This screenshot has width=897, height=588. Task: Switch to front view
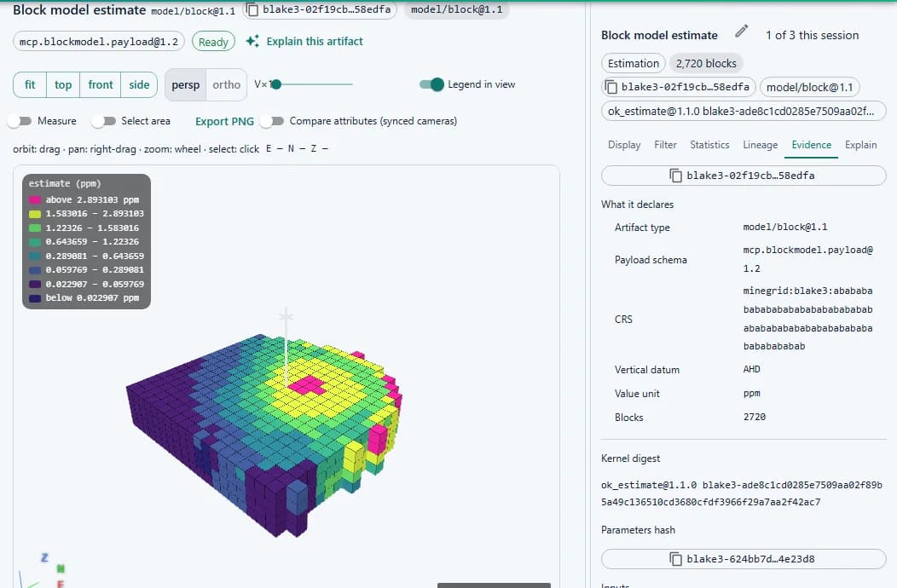pos(100,84)
